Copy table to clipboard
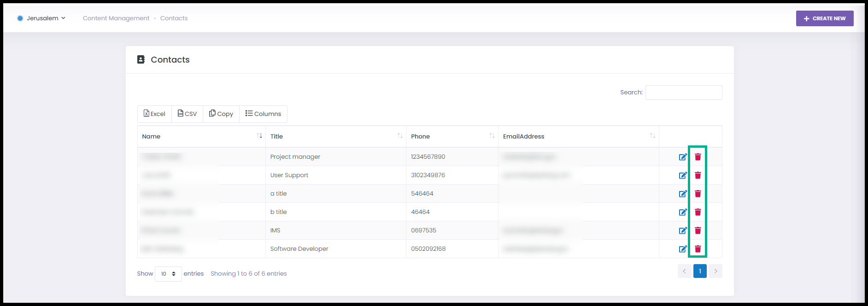This screenshot has height=306, width=868. (221, 114)
